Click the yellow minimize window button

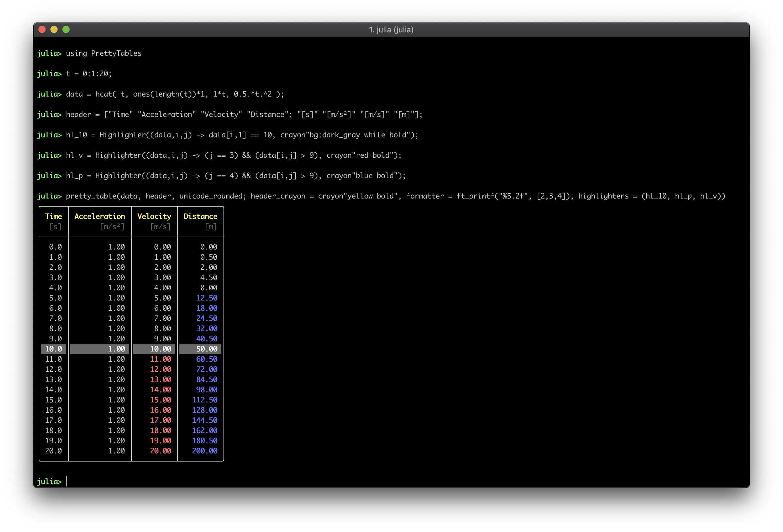pyautogui.click(x=54, y=30)
